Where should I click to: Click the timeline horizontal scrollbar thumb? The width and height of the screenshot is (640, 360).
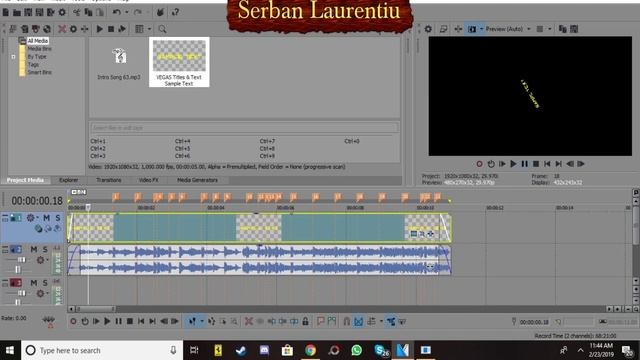point(96,309)
